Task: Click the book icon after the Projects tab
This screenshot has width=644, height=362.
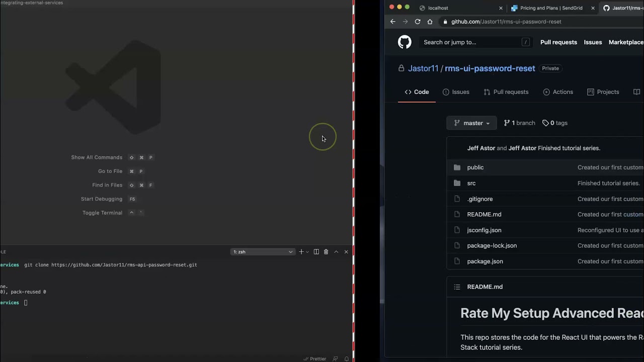Action: pos(636,92)
